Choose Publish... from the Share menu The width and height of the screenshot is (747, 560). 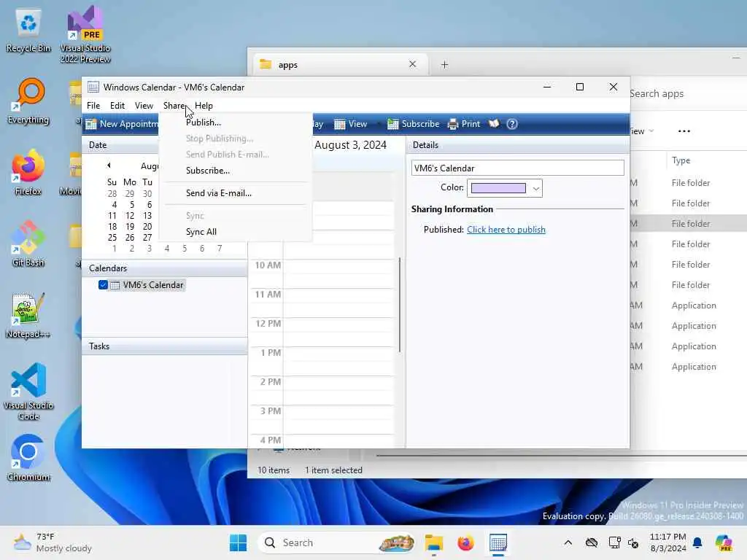pyautogui.click(x=203, y=122)
